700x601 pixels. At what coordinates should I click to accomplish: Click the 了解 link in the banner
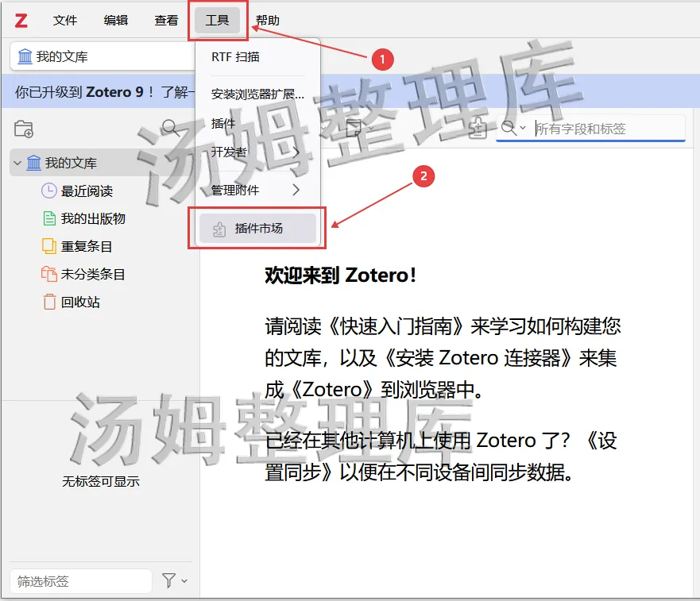(x=175, y=92)
